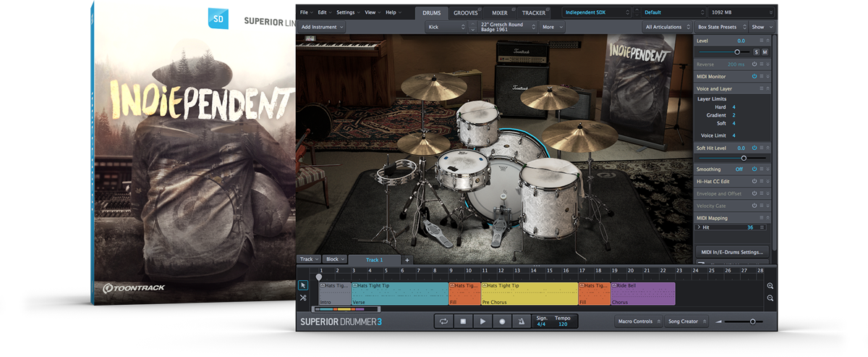Open Macro Controls panel
868x357 pixels.
click(638, 322)
